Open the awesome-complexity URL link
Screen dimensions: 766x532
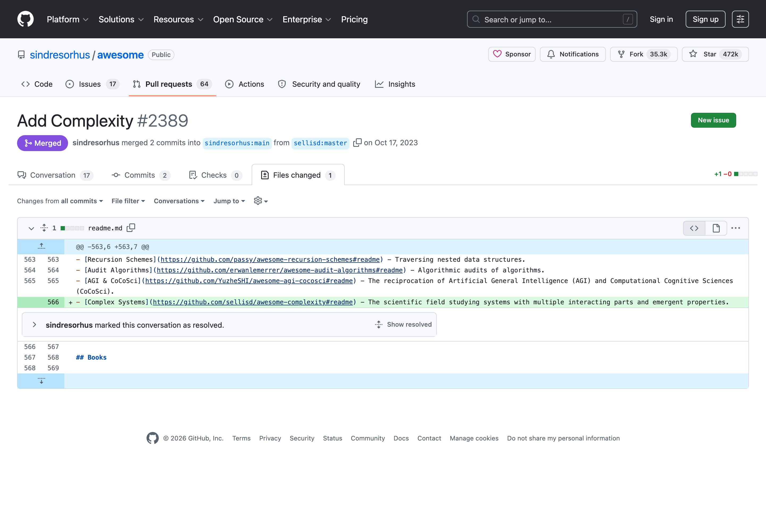pos(253,302)
